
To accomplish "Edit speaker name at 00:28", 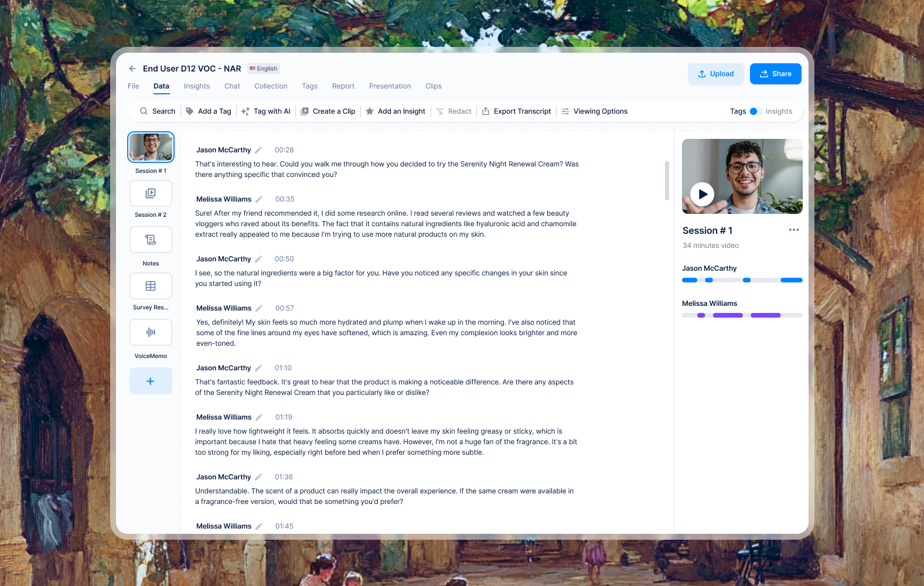I will coord(258,150).
